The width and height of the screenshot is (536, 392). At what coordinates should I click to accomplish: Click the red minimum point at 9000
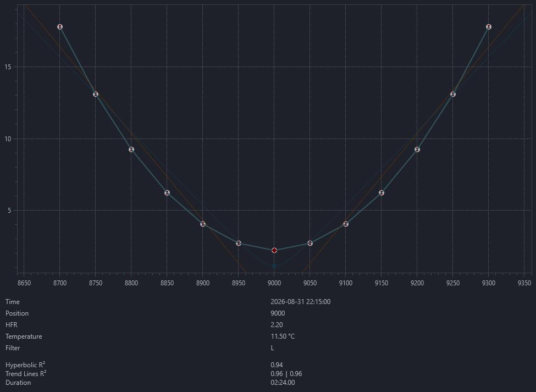(x=274, y=250)
